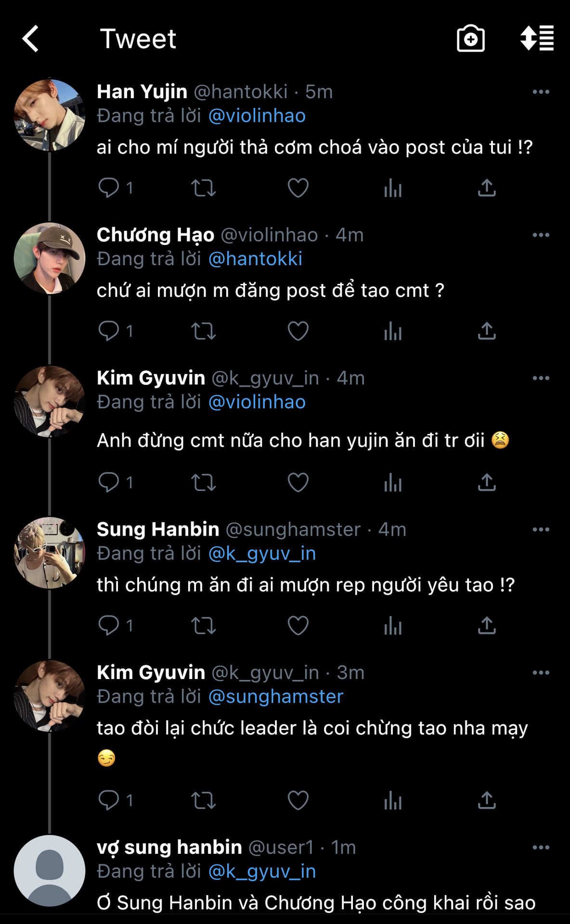Retweet Chương Hạo's reply
The height and width of the screenshot is (924, 570).
(x=203, y=331)
